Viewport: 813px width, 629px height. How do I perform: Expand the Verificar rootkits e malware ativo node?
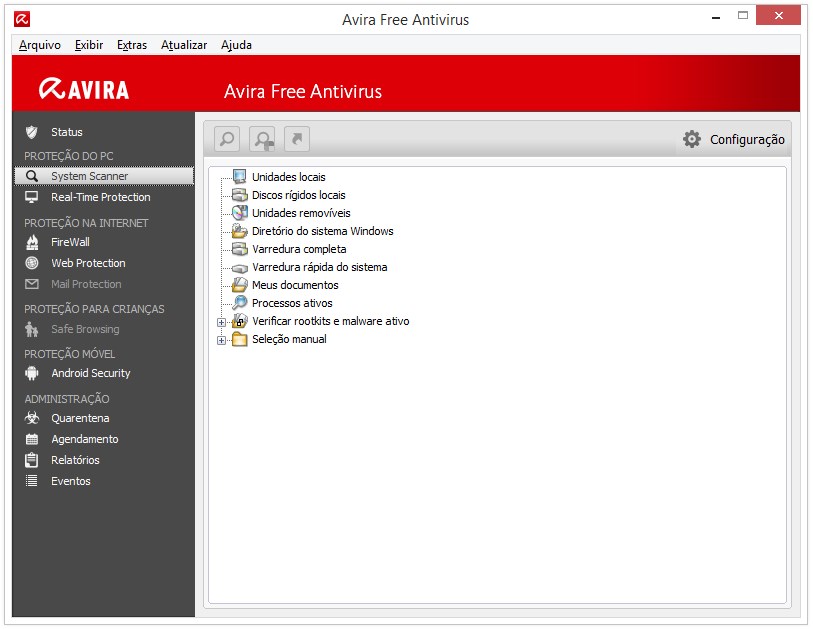coord(221,323)
